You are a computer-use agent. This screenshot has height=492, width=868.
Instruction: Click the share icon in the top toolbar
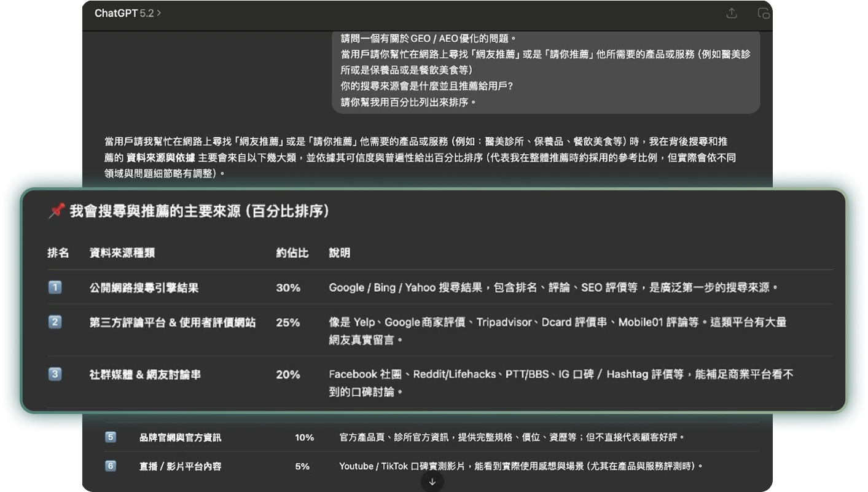click(x=732, y=13)
